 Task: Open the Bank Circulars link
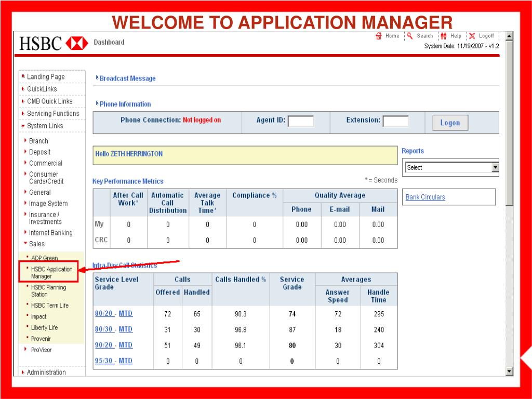tap(425, 197)
